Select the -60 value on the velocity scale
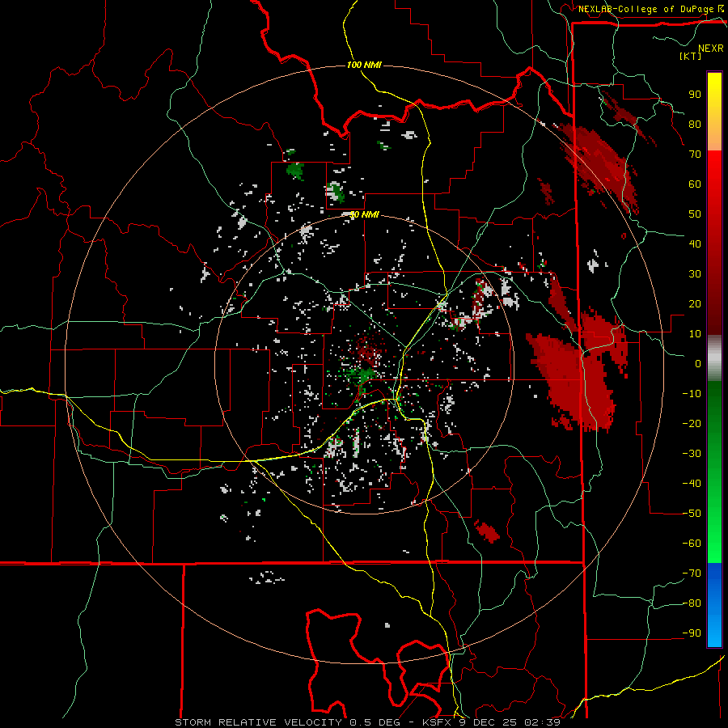Screen dimensions: 728x728 click(x=692, y=544)
